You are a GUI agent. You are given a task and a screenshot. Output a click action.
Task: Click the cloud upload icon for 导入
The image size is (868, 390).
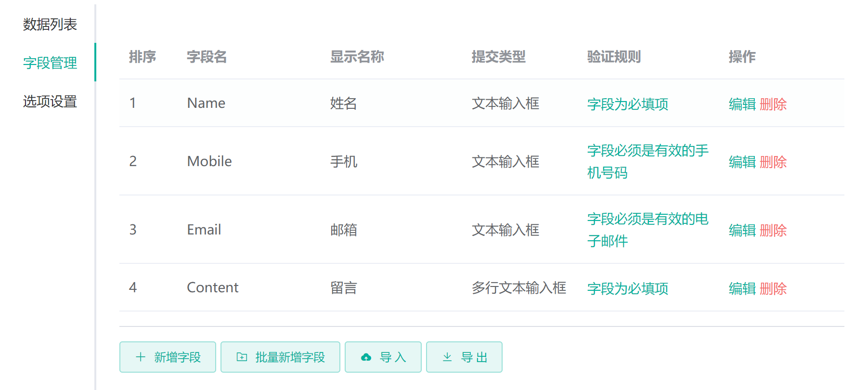[x=366, y=357]
